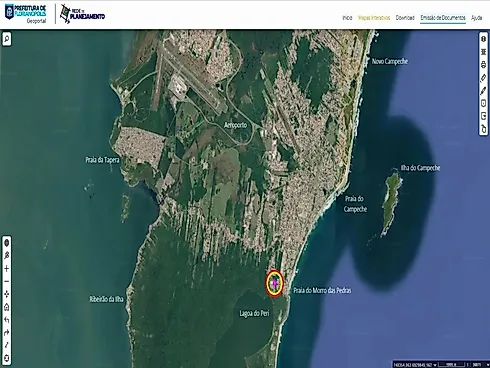Click the Ilha do Campeche label
490x368 pixels.
tap(420, 168)
